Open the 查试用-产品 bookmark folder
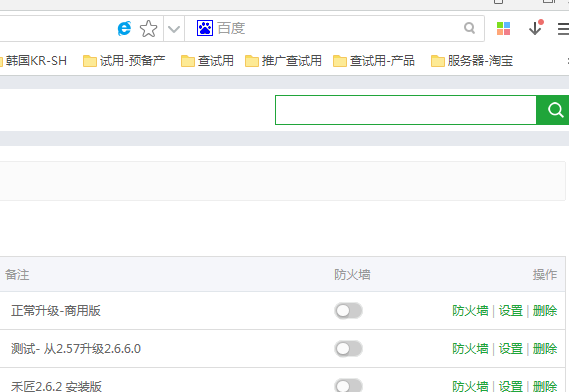The image size is (569, 392). coord(374,61)
